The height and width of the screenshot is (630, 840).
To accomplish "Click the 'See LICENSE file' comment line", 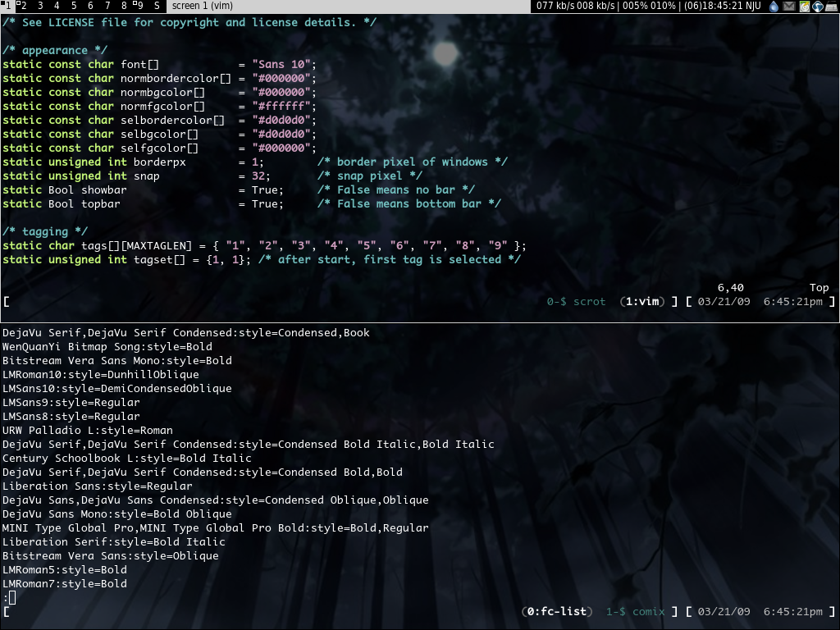I will pyautogui.click(x=189, y=22).
